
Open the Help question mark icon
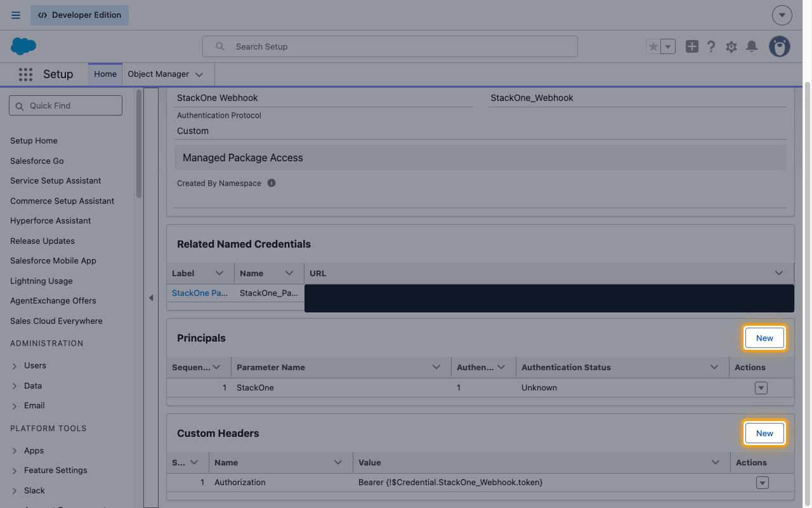pyautogui.click(x=711, y=46)
